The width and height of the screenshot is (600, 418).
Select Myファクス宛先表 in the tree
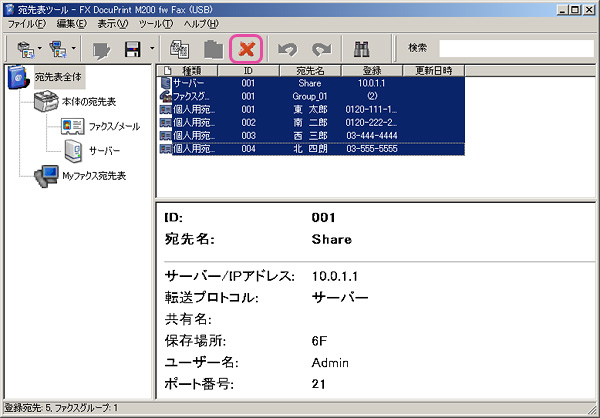(93, 175)
